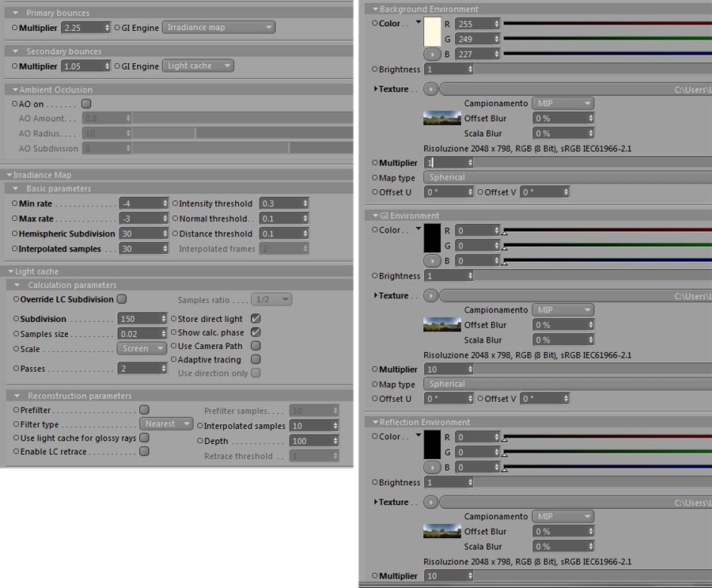Collapse Basic parameters group
The width and height of the screenshot is (712, 588).
[16, 188]
